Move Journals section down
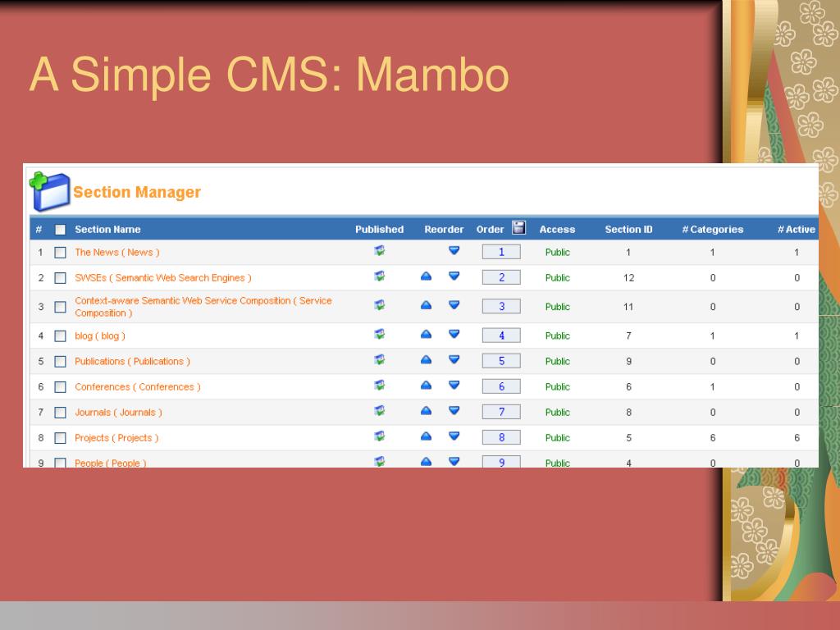The width and height of the screenshot is (840, 630). click(454, 410)
